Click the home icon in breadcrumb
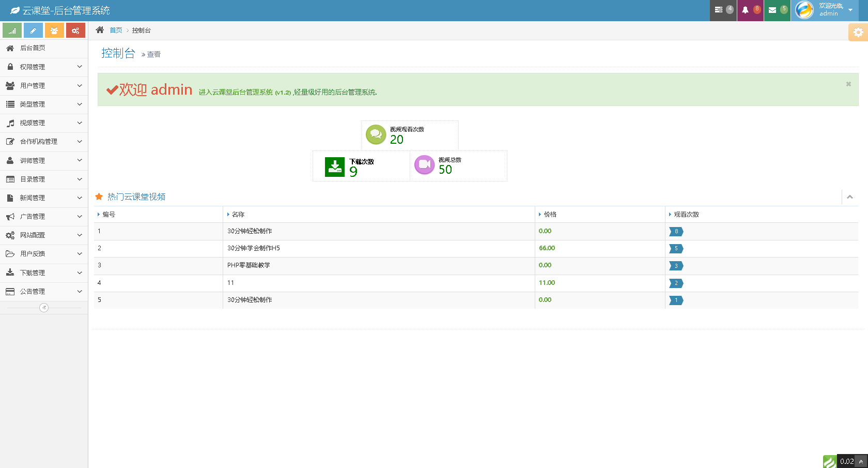This screenshot has height=468, width=868. click(x=100, y=30)
